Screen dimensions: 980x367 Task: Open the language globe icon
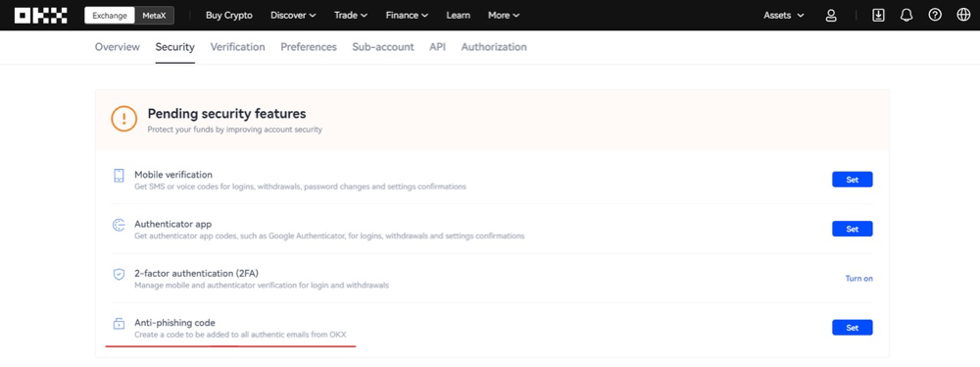tap(963, 15)
